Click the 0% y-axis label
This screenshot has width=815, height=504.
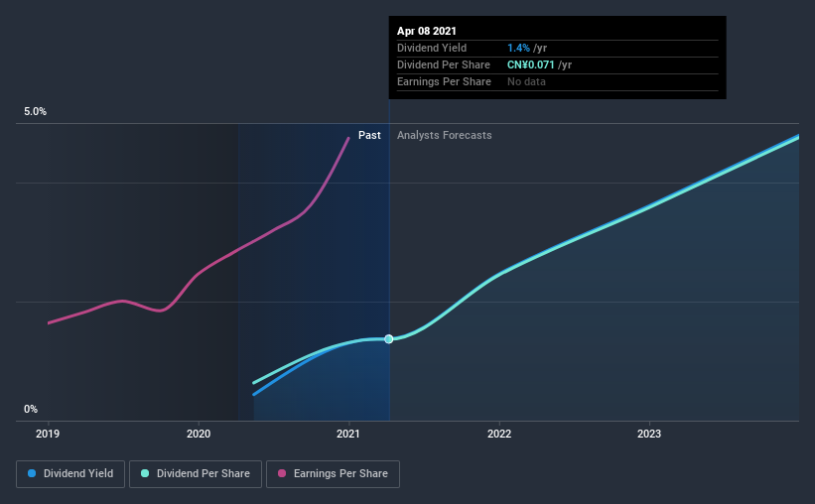pyautogui.click(x=31, y=409)
